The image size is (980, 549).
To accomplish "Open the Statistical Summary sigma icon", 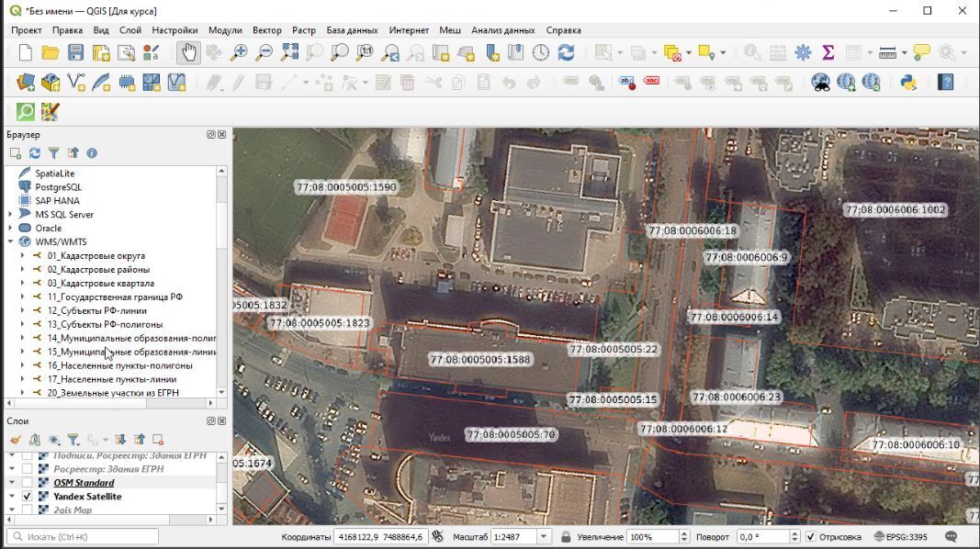I will (828, 52).
